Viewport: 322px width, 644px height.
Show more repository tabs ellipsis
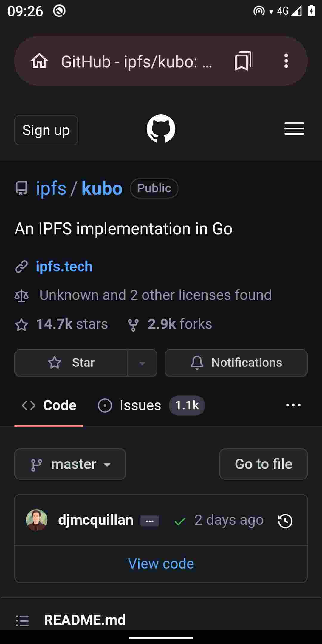[x=293, y=405]
